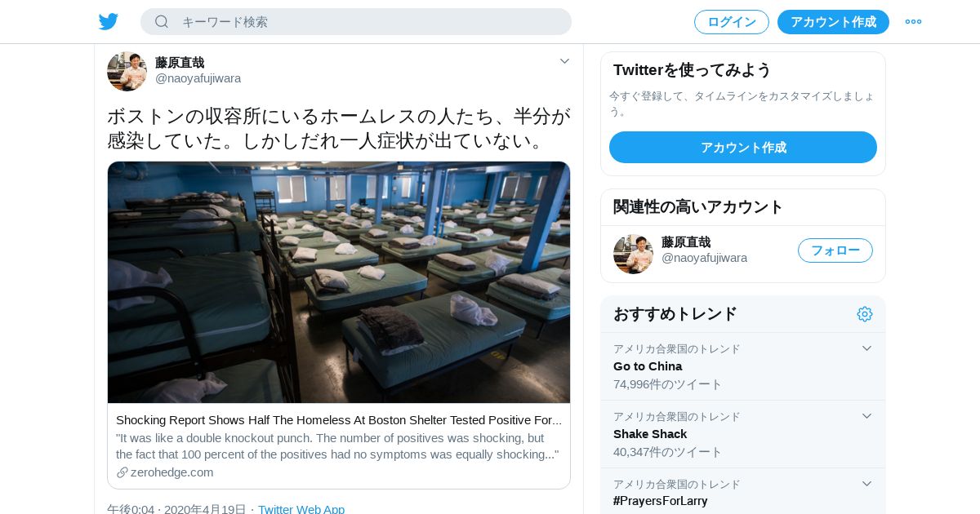The image size is (980, 514).
Task: Open trend settings gear icon
Action: click(865, 314)
